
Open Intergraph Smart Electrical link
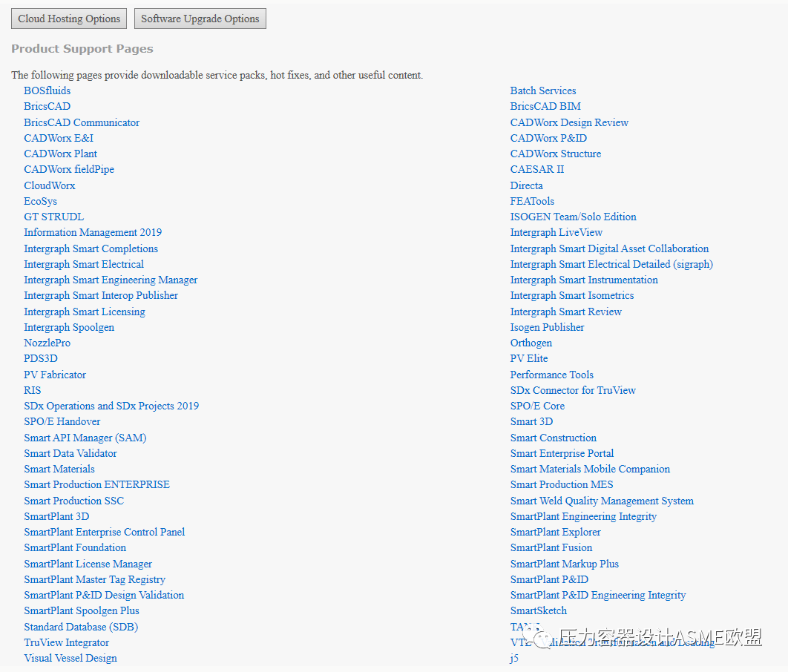pos(83,264)
